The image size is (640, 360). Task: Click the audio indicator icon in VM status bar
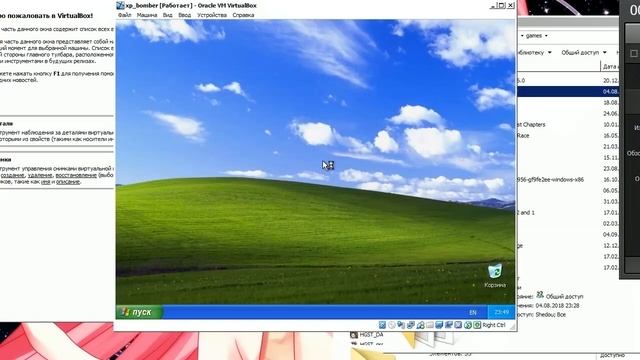[401, 325]
